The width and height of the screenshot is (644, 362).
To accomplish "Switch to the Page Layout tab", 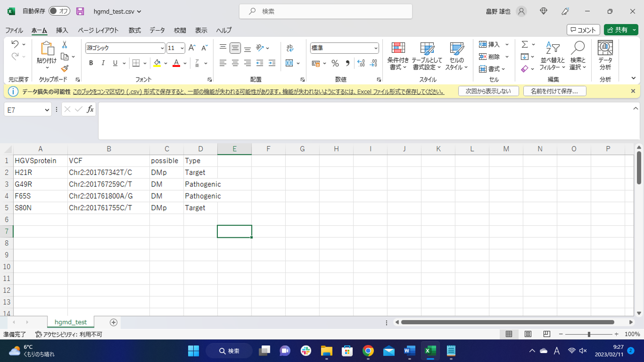I will [98, 30].
